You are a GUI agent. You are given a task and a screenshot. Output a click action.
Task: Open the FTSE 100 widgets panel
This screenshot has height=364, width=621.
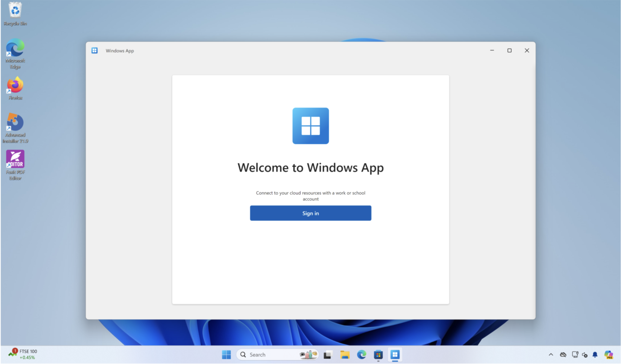click(23, 354)
